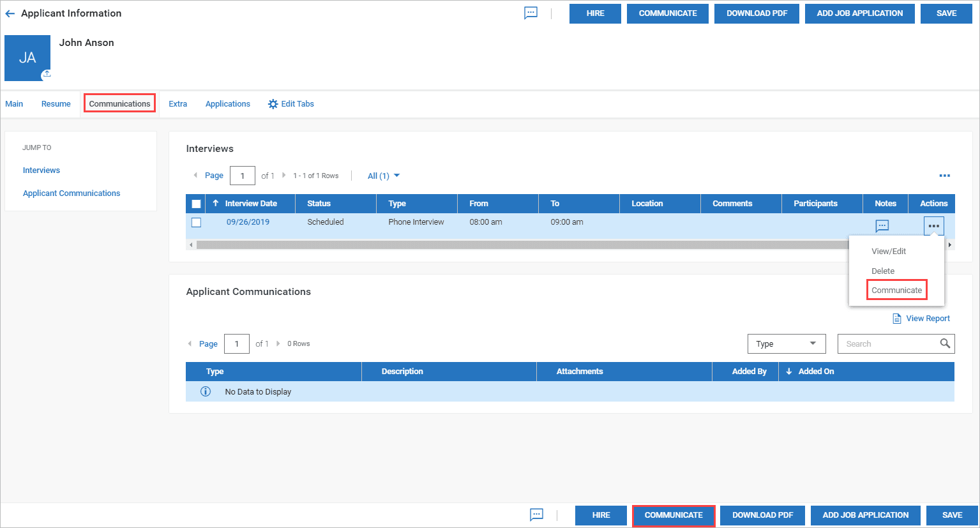Click the row actions ellipsis button for 09/26/2019
This screenshot has height=528, width=980.
934,226
